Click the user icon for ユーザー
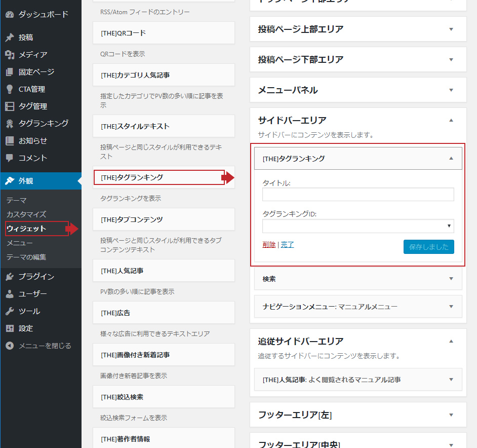This screenshot has width=477, height=448. coord(9,294)
